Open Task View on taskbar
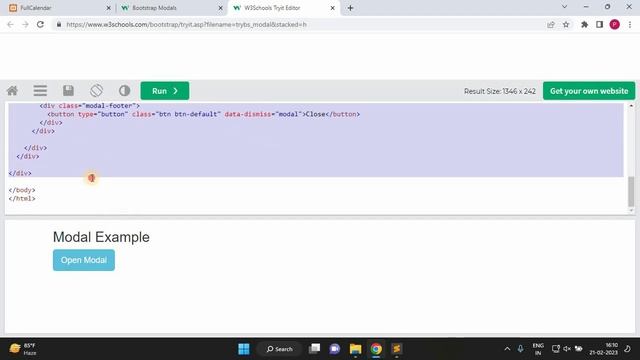The width and height of the screenshot is (640, 360). point(314,349)
